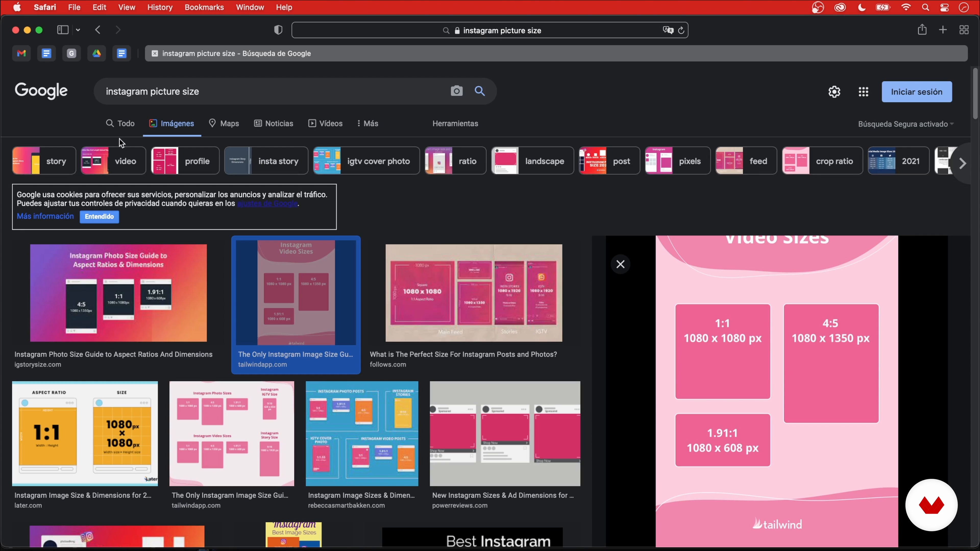Open the Google Docs pinned tab next to Drive
Screen dimensions: 980x551
(122, 54)
